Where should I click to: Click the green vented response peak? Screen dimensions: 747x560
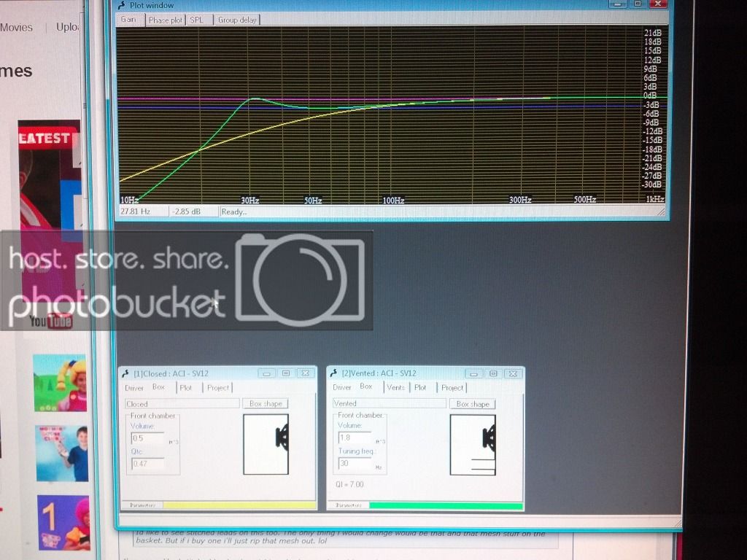pos(255,98)
